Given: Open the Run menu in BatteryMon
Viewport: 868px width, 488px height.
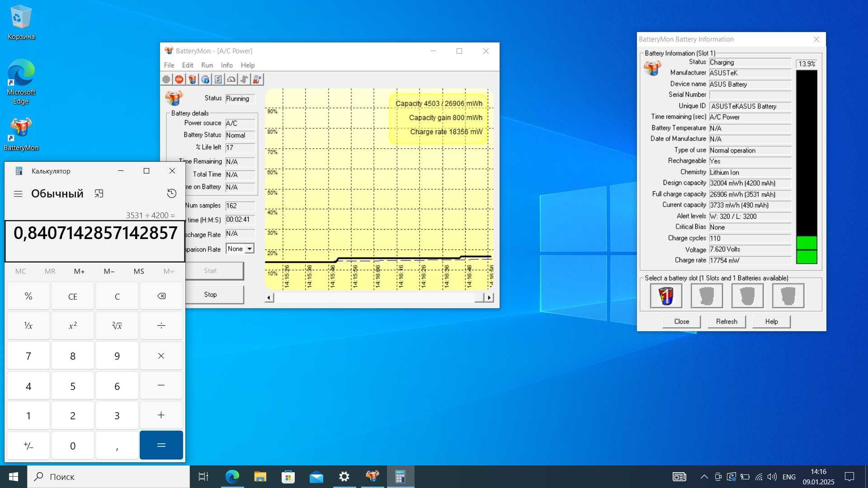Looking at the screenshot, I should coord(207,65).
